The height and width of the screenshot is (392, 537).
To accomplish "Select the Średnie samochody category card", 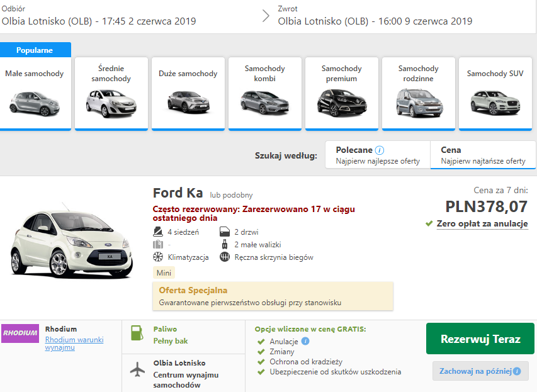I will pyautogui.click(x=111, y=94).
